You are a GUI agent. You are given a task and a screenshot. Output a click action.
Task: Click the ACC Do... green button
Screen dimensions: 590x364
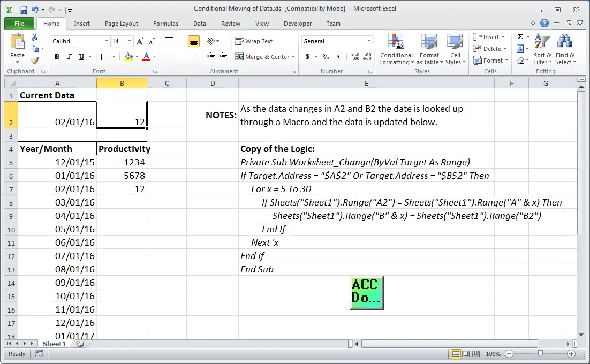pos(367,293)
